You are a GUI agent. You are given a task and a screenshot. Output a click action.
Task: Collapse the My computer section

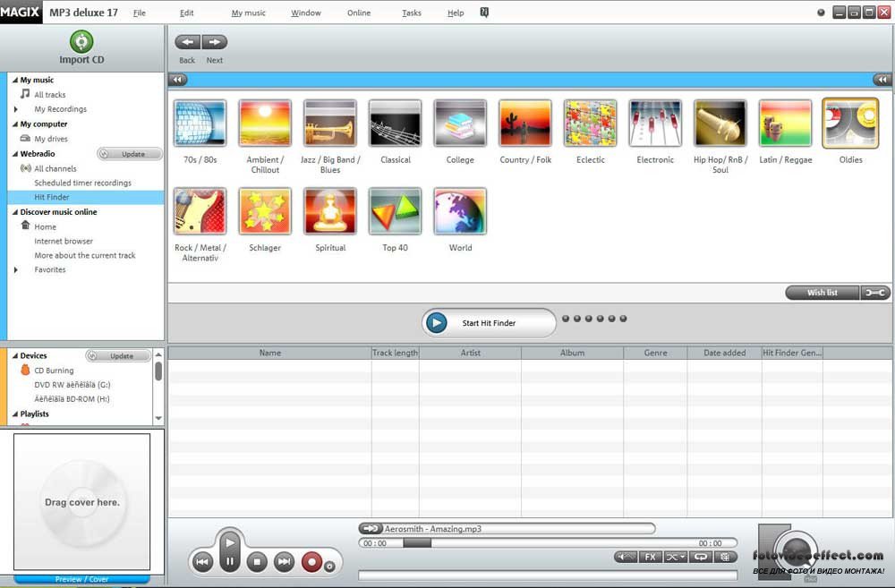pyautogui.click(x=15, y=124)
